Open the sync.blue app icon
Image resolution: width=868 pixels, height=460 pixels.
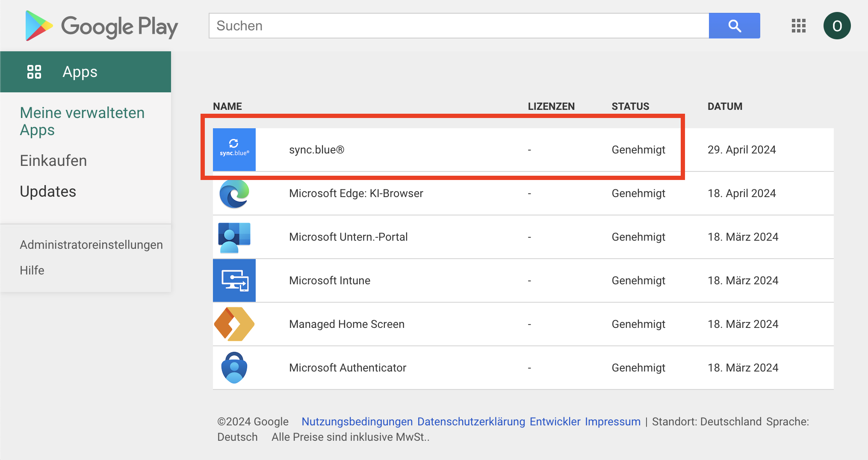tap(234, 150)
